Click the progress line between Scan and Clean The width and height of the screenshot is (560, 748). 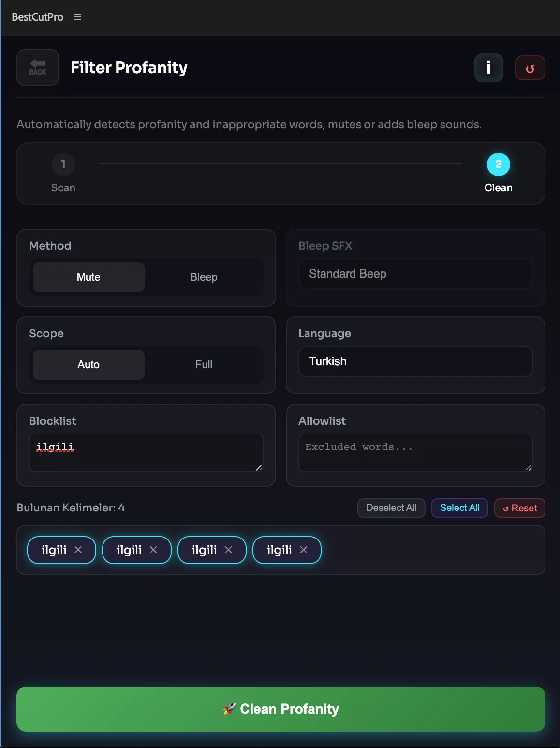pos(280,164)
